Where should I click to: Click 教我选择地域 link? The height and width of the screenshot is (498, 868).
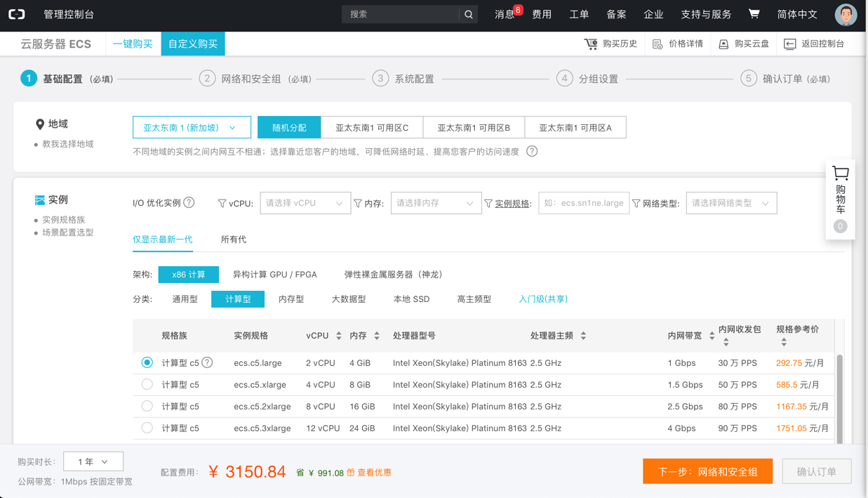(x=68, y=144)
